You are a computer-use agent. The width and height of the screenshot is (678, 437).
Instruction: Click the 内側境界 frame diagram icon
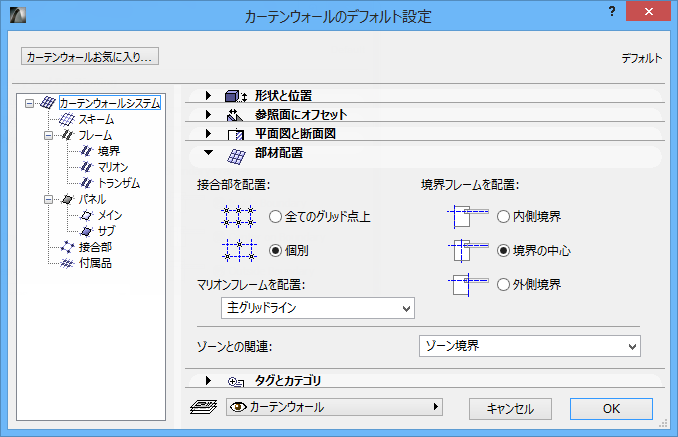coord(468,217)
